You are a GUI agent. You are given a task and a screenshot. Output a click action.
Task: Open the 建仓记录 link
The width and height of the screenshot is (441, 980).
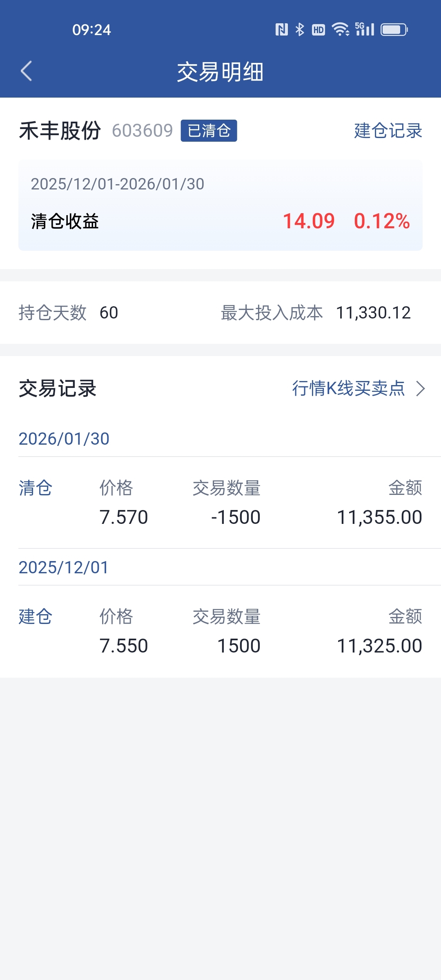pos(388,131)
